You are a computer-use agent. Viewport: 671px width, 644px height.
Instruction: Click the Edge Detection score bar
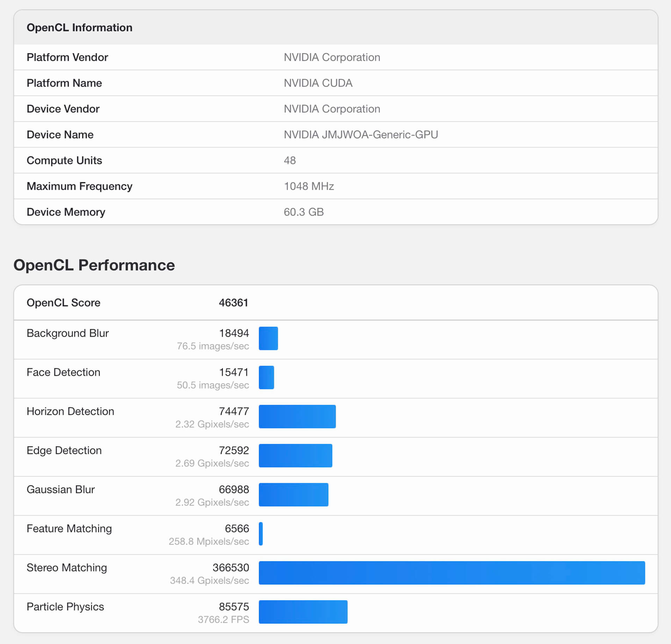tap(295, 455)
